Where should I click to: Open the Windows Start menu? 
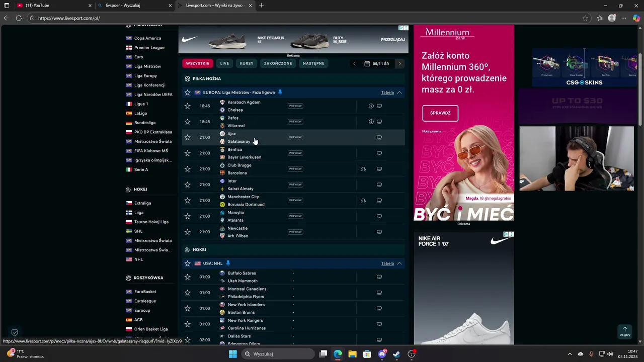[232, 354]
